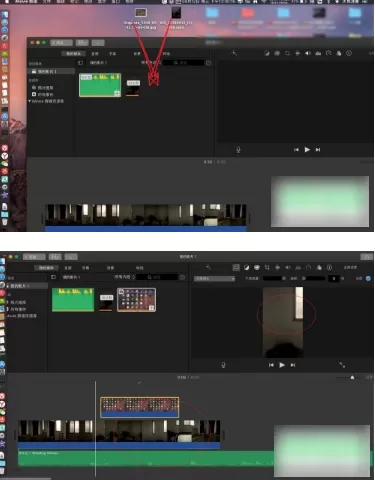Open clip filter dropdown left of search in lower window
This screenshot has height=480, width=375.
coord(125,277)
